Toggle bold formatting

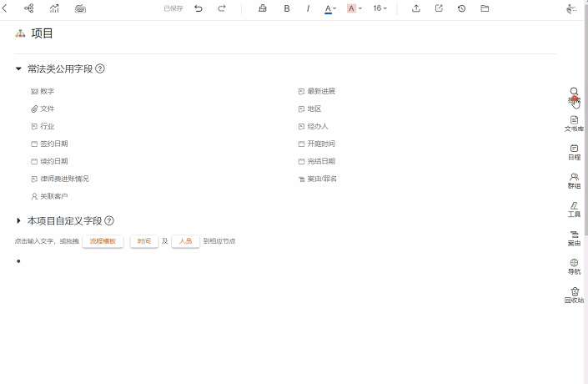[287, 8]
